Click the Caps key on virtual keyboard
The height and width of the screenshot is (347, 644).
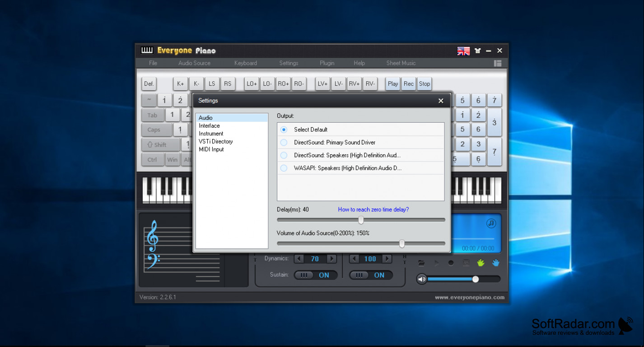click(157, 130)
